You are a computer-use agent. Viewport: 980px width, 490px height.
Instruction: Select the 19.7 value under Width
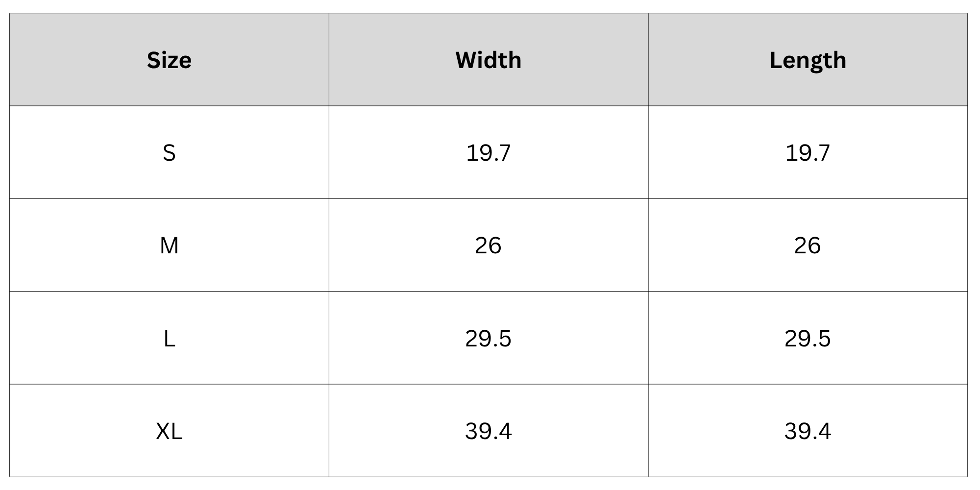coord(489,153)
